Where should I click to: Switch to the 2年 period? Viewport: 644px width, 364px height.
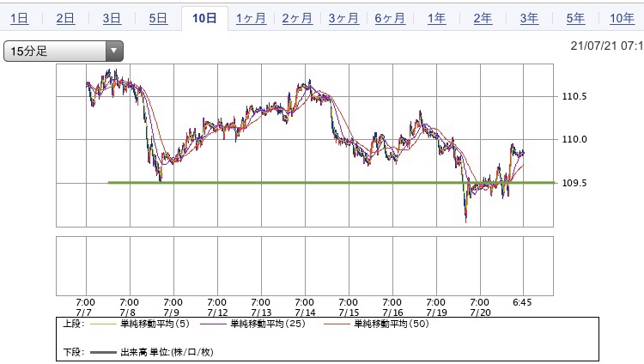coord(483,19)
